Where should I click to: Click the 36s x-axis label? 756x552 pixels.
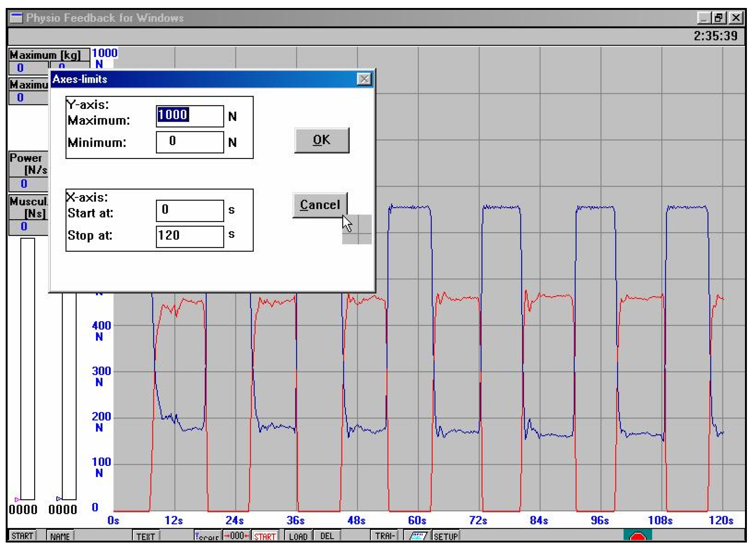point(295,520)
